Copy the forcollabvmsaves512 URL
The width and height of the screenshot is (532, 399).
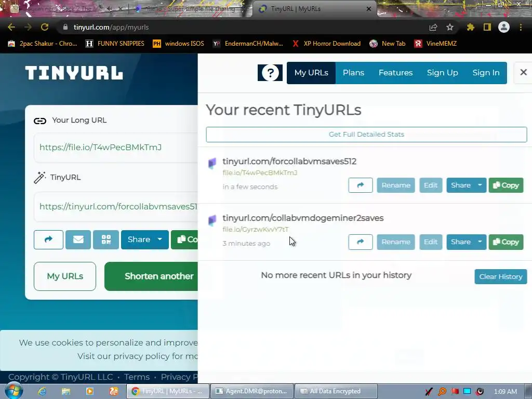(506, 185)
